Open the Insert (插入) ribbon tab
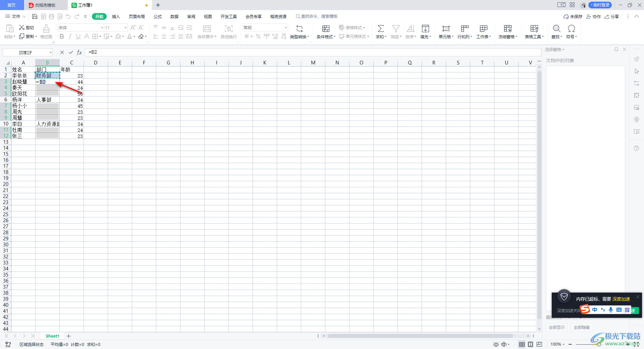Screen dimensions: 644x349 coord(116,16)
